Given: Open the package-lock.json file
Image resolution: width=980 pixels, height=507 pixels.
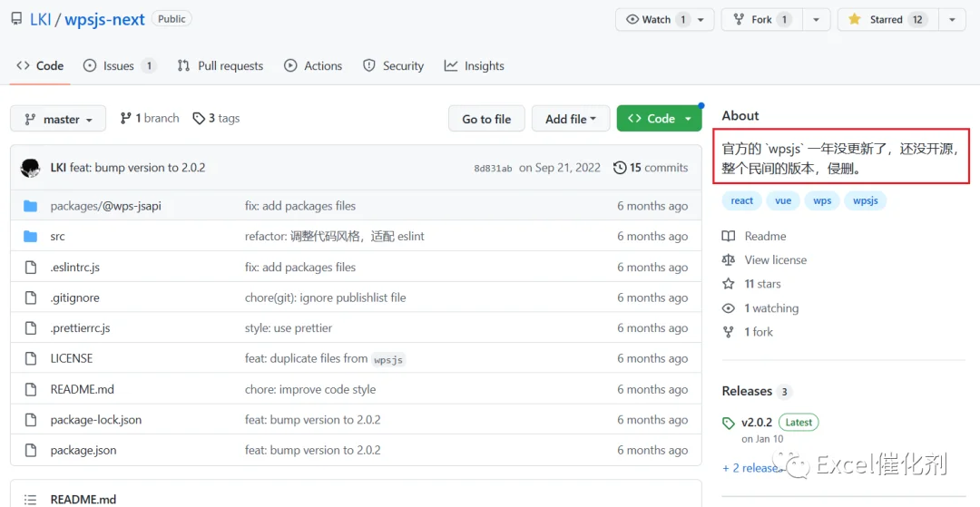Looking at the screenshot, I should point(95,420).
